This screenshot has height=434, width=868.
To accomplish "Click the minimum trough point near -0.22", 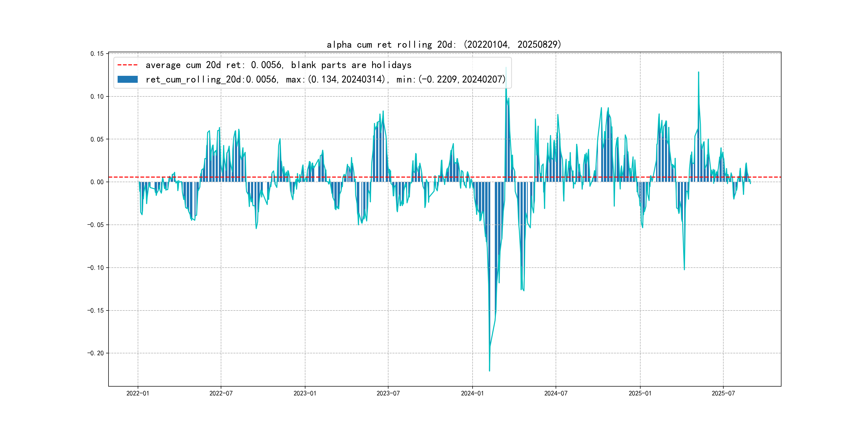I will pyautogui.click(x=489, y=371).
